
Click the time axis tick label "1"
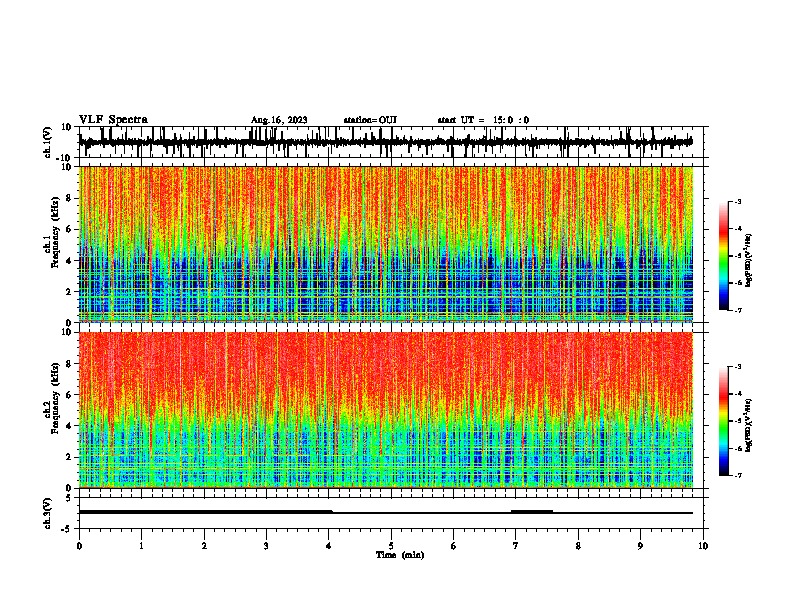coord(141,546)
